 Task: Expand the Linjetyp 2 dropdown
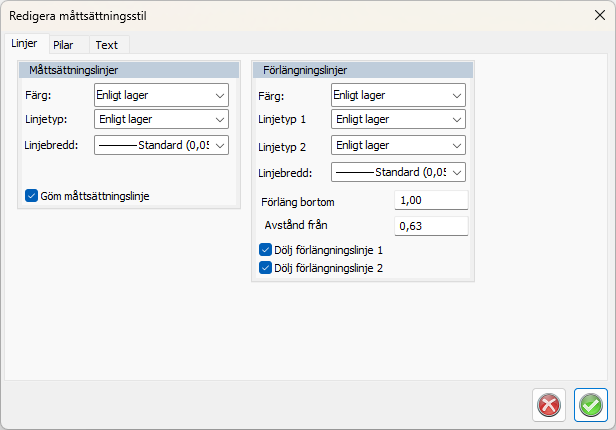[x=398, y=146]
